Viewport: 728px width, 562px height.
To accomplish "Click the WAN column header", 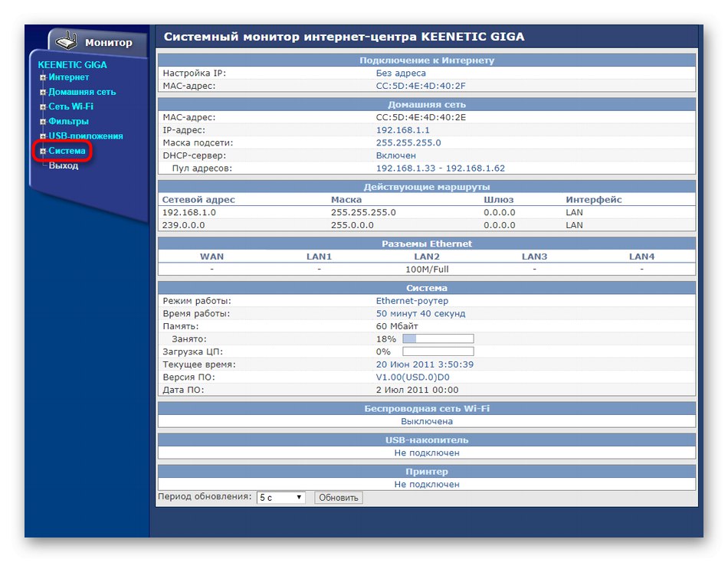I will click(x=212, y=256).
